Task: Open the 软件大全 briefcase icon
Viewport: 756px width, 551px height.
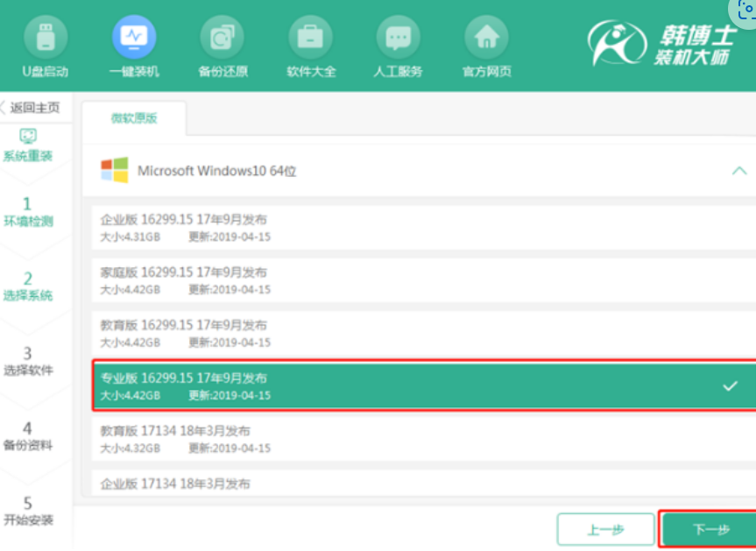Action: point(310,37)
